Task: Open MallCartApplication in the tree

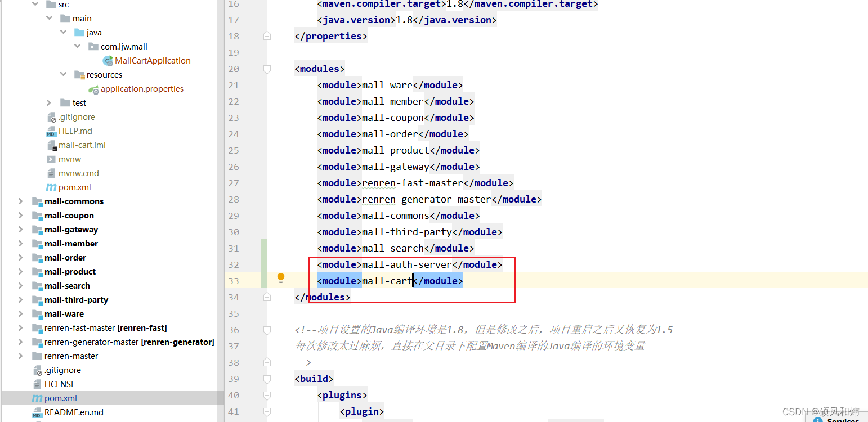Action: click(x=153, y=61)
